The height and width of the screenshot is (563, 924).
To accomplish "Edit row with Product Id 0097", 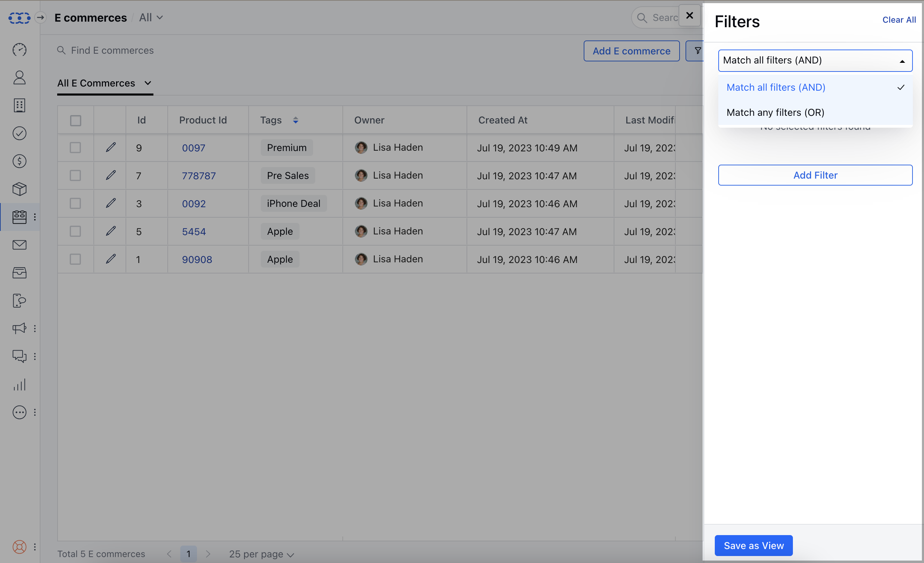I will click(x=111, y=148).
